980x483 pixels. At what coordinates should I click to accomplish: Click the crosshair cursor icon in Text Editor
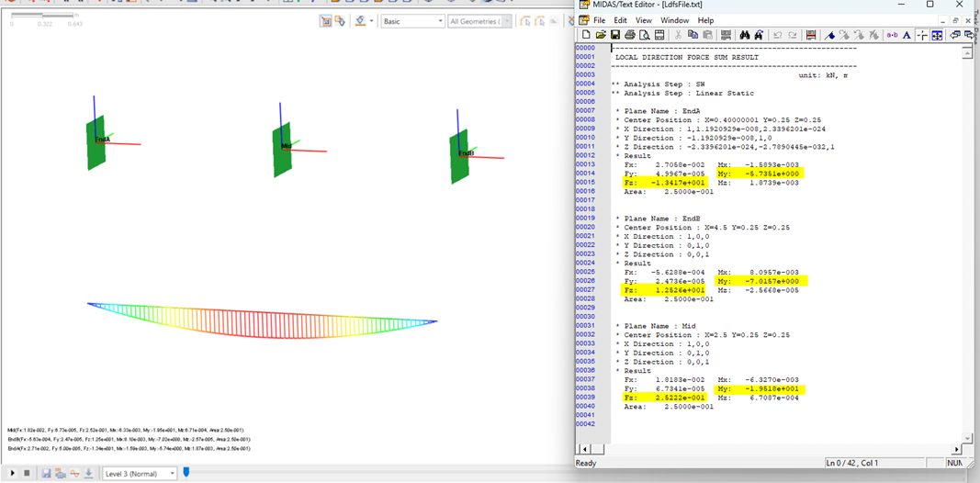(x=922, y=35)
